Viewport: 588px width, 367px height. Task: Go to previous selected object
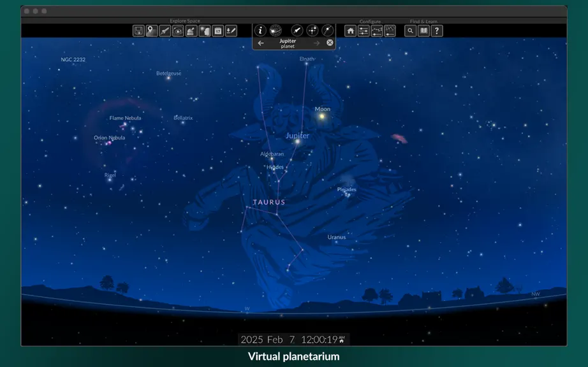(261, 43)
